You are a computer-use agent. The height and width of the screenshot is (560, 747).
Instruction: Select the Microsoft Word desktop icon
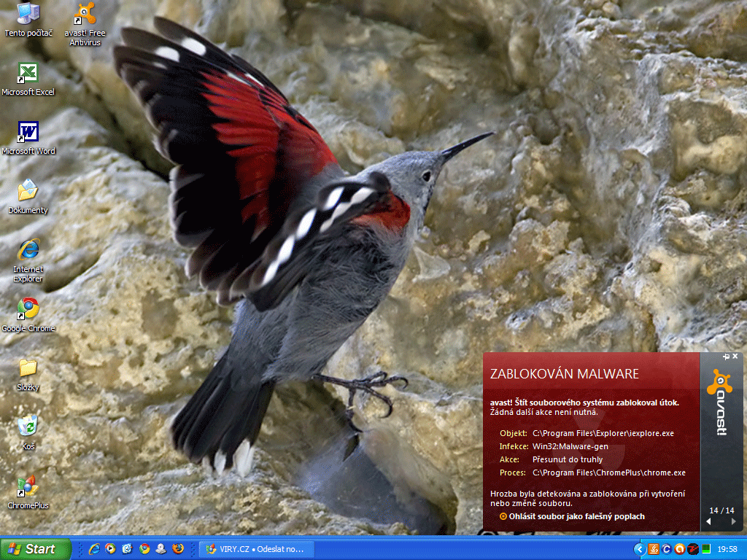[x=28, y=133]
